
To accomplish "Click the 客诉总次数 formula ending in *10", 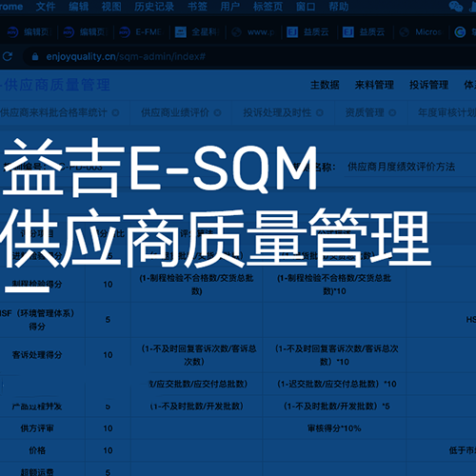I will tap(334, 355).
